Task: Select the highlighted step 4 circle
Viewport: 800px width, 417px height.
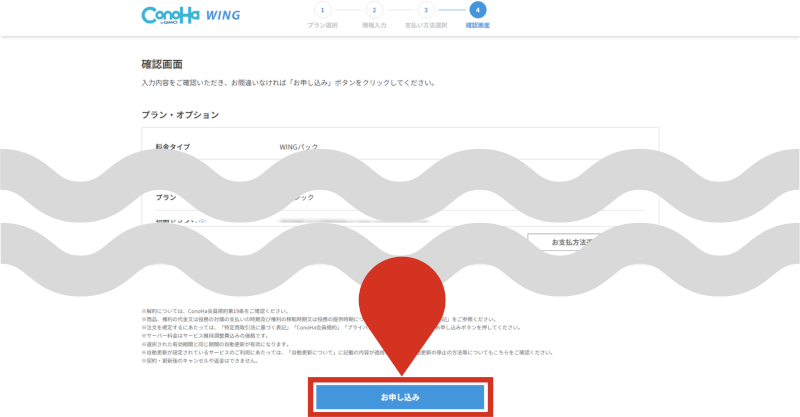Action: 478,9
